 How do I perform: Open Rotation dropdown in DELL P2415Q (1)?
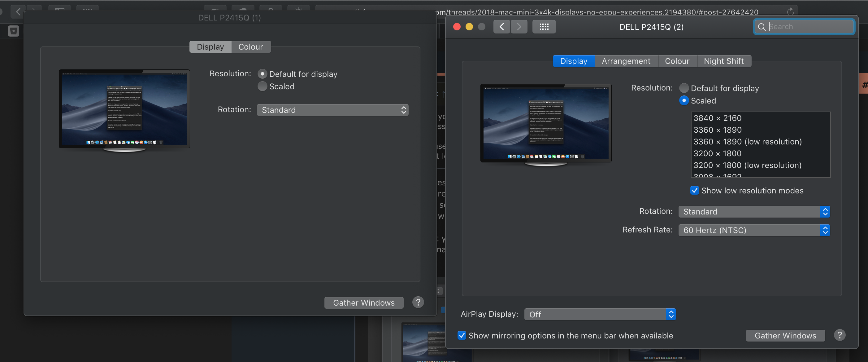point(332,110)
